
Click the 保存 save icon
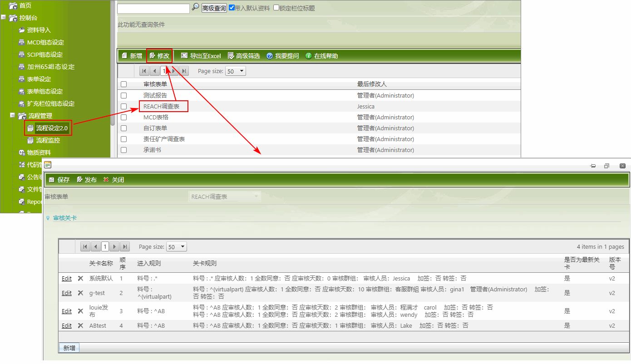(x=52, y=180)
